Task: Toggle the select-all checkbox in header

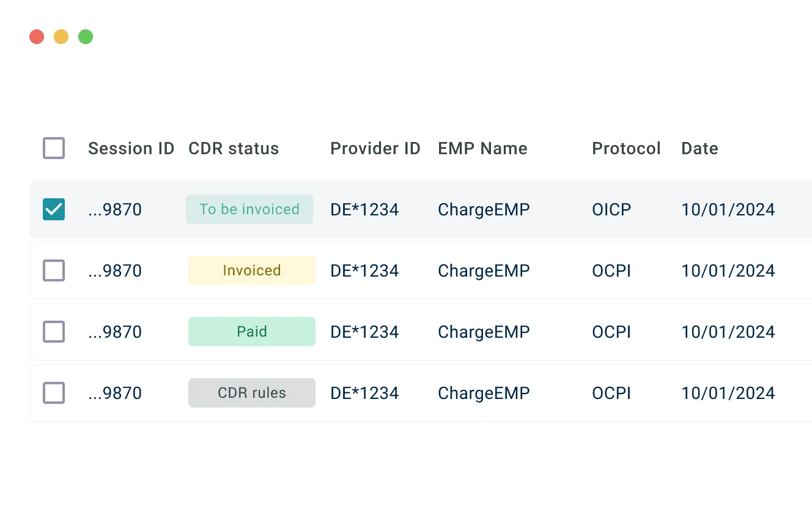Action: click(54, 148)
